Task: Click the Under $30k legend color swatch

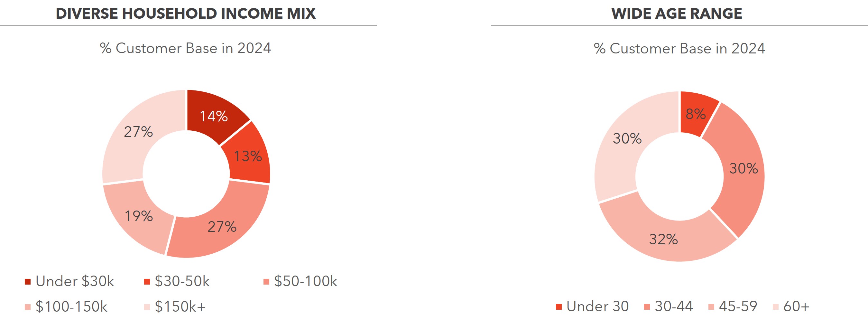Action: pyautogui.click(x=28, y=281)
